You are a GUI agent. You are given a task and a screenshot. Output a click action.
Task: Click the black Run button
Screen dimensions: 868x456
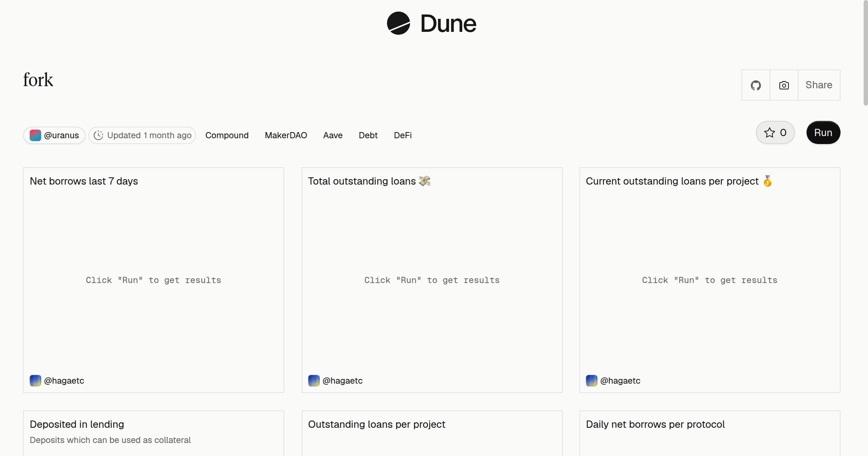pos(823,132)
